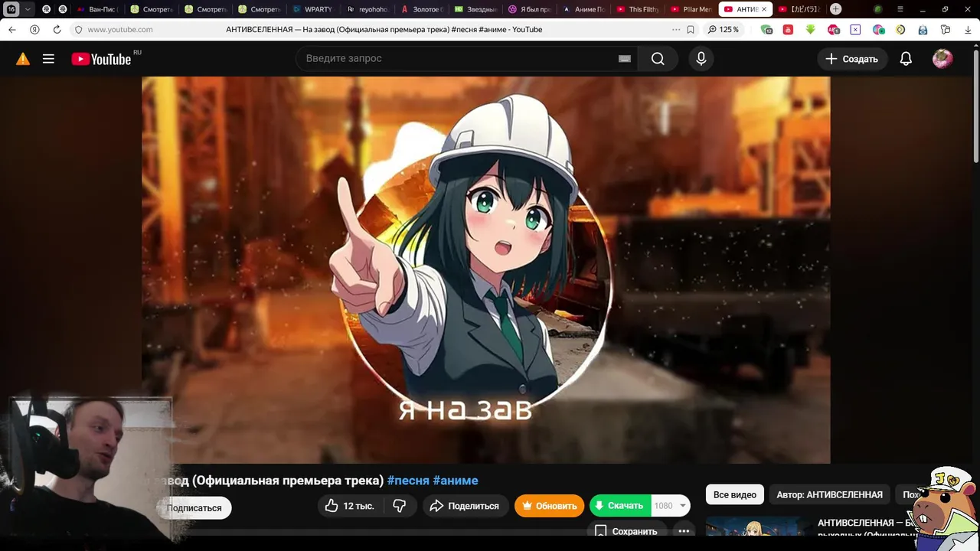Switch to the Я был пре tab

pos(529,9)
